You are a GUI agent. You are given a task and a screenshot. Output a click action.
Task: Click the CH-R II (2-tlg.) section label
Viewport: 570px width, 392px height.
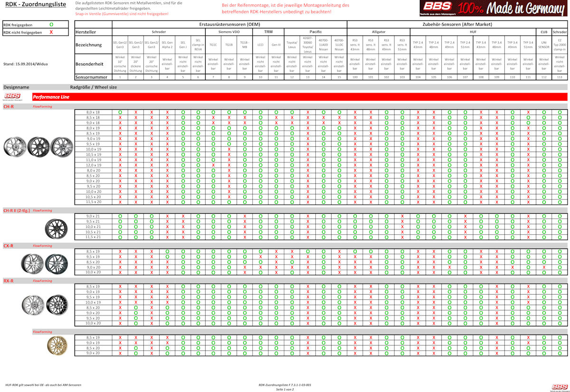click(x=16, y=210)
